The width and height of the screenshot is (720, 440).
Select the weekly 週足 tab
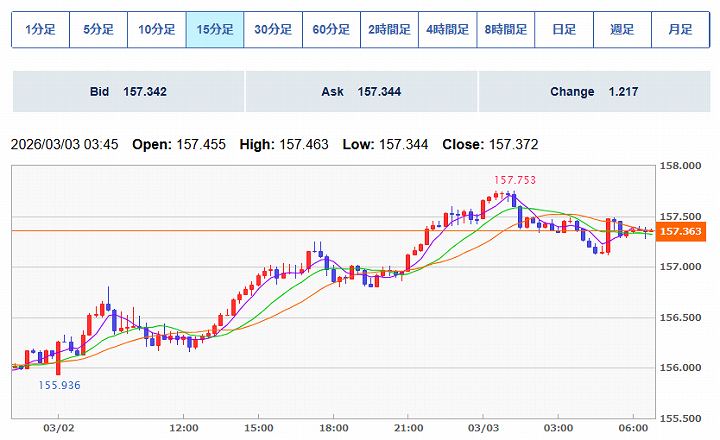point(622,30)
